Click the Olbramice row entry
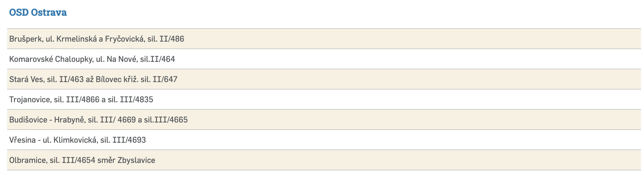The height and width of the screenshot is (176, 644). 82,160
